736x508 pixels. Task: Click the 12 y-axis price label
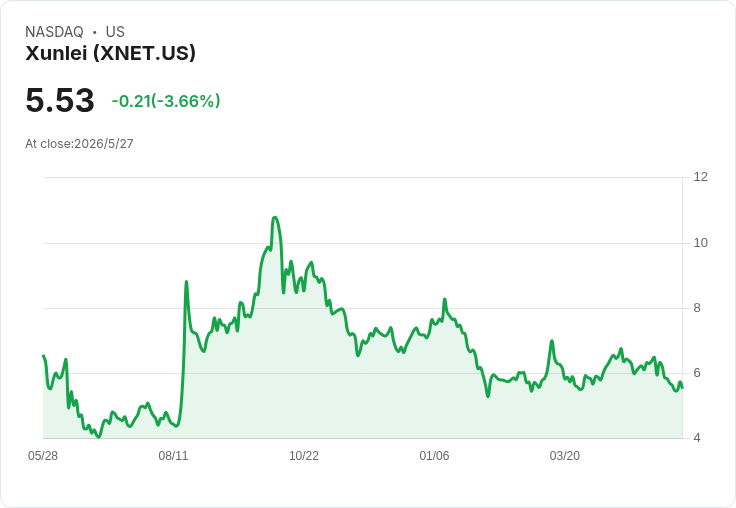pyautogui.click(x=701, y=177)
